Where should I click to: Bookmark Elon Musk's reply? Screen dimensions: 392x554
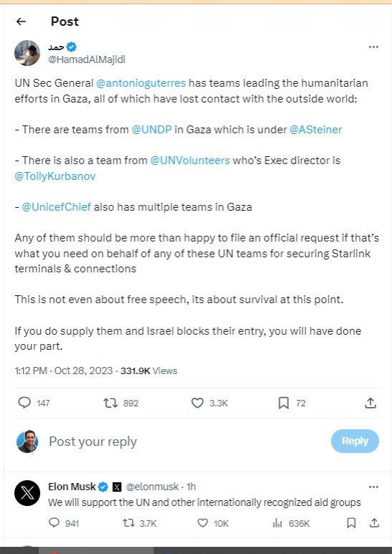(351, 523)
